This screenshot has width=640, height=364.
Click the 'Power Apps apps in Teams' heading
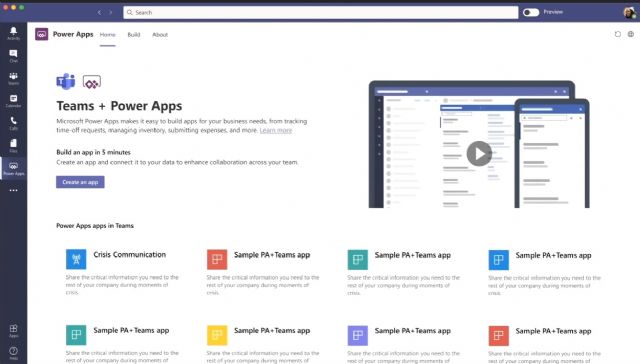pyautogui.click(x=95, y=226)
